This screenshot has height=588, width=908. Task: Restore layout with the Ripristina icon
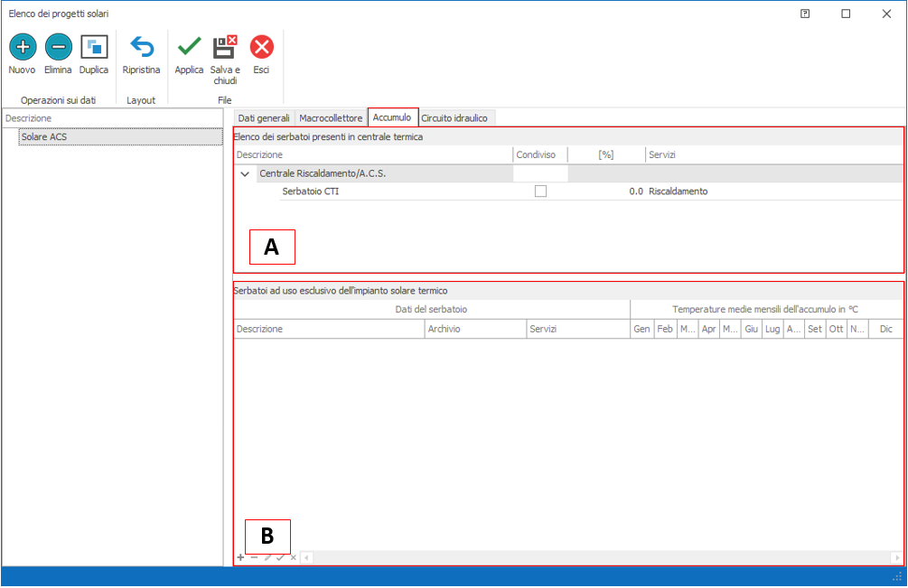[x=141, y=47]
